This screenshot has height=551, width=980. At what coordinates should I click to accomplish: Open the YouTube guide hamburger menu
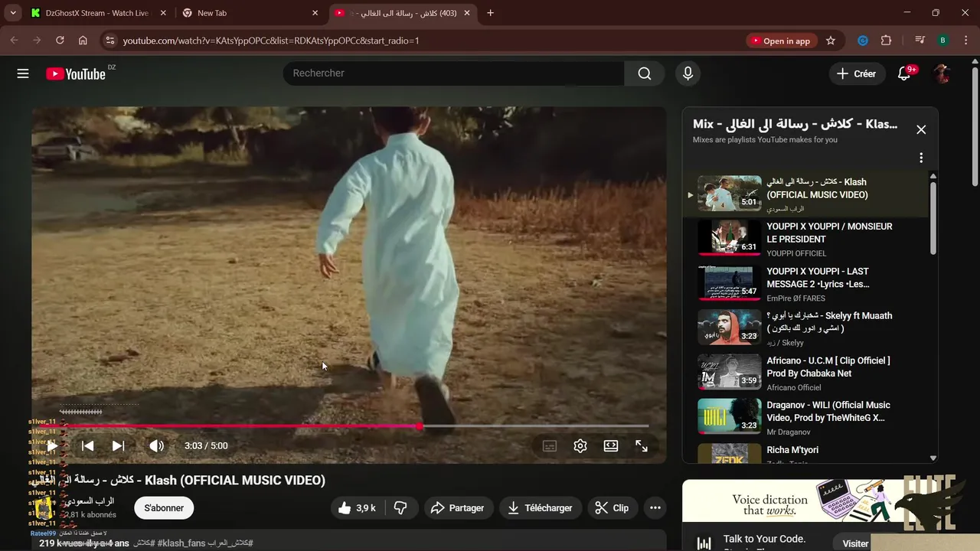click(x=23, y=73)
